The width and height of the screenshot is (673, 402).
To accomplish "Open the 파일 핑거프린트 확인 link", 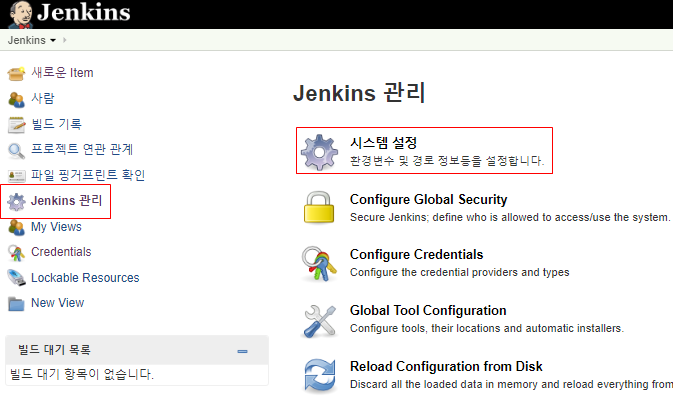I will 88,175.
